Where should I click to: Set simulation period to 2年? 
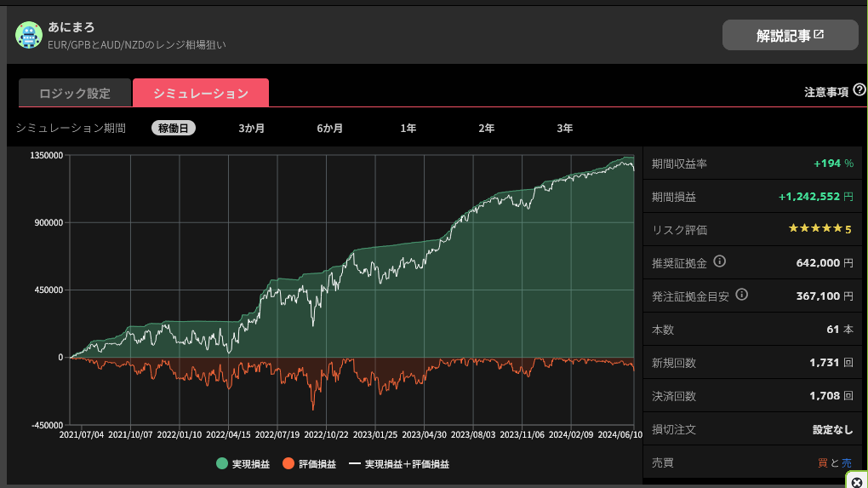click(x=486, y=129)
